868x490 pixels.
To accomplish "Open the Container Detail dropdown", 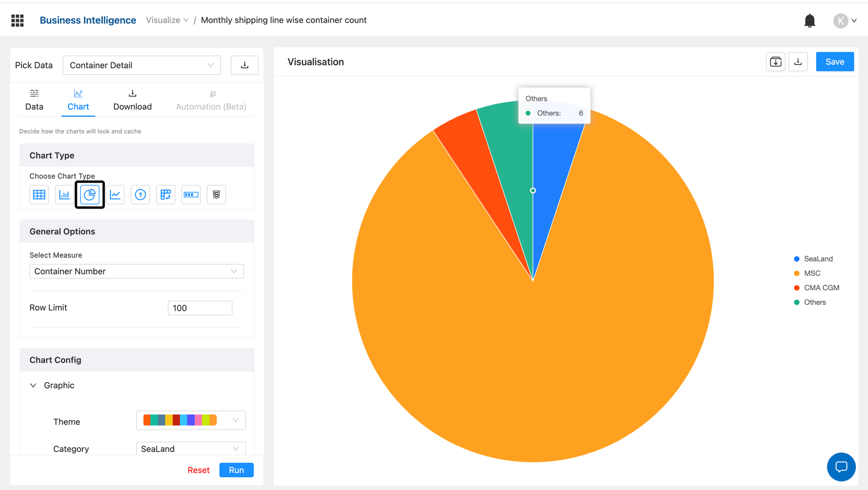I will click(x=142, y=65).
